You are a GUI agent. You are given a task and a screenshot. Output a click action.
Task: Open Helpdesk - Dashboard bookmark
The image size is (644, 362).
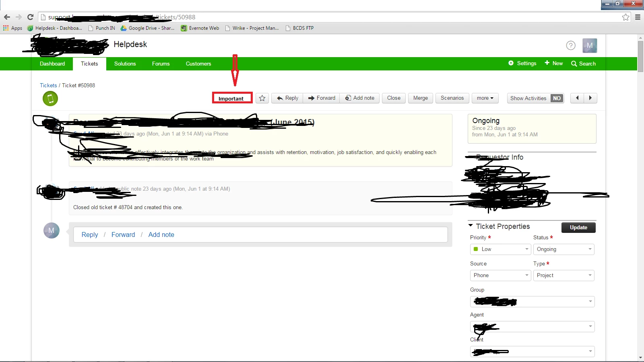tap(55, 28)
